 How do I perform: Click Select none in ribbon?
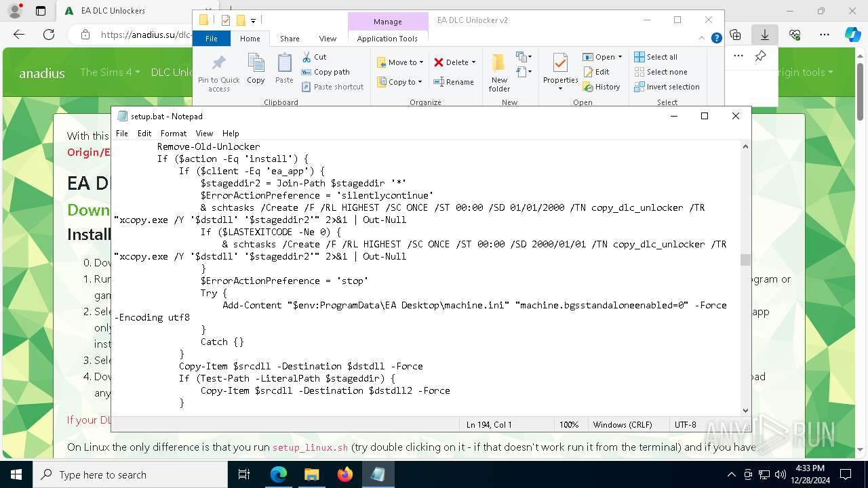coord(660,72)
